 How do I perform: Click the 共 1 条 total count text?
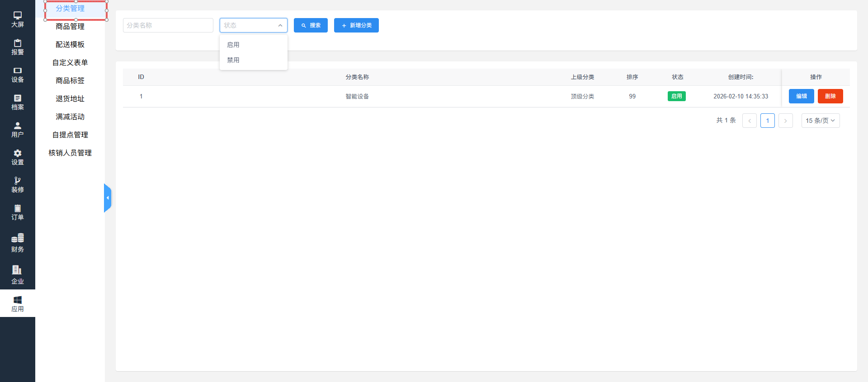point(726,121)
